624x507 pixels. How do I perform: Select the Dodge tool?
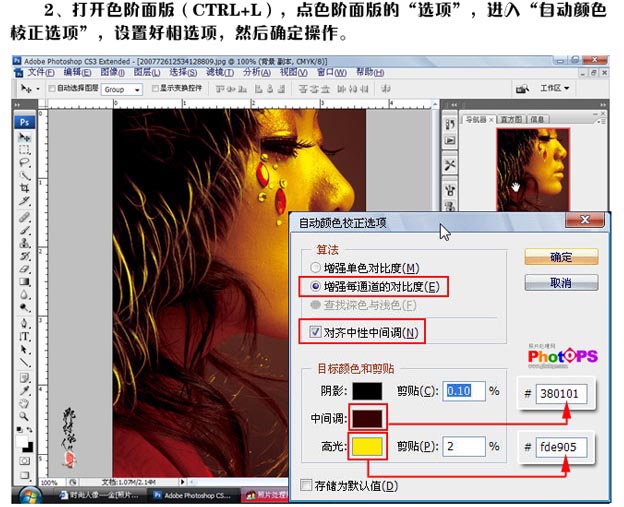click(24, 307)
